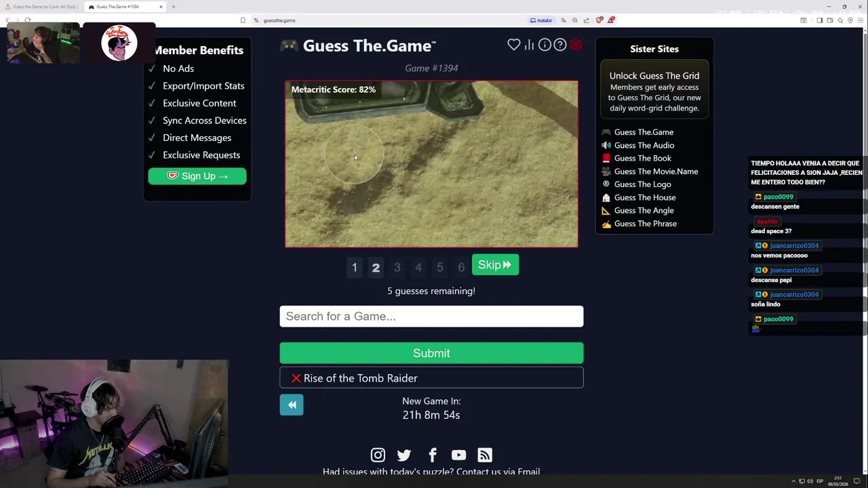Viewport: 868px width, 488px height.
Task: Click the Brave Shields icon
Action: [x=599, y=20]
